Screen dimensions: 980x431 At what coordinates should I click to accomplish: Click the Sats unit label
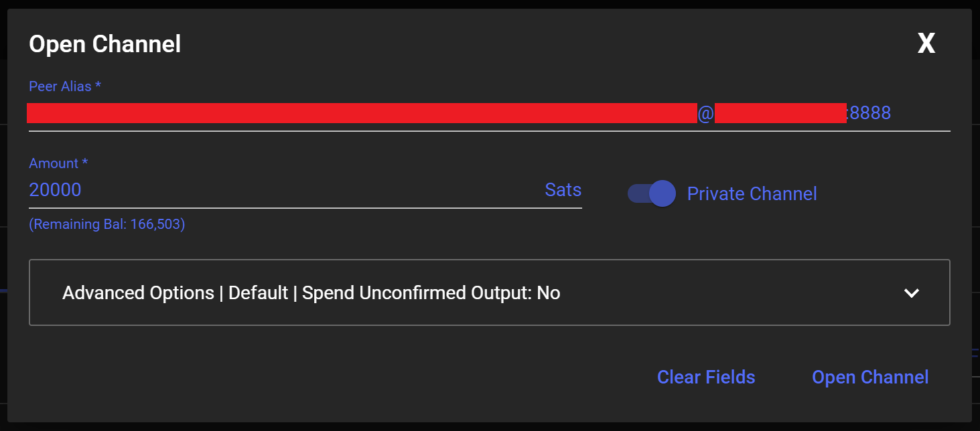point(563,189)
